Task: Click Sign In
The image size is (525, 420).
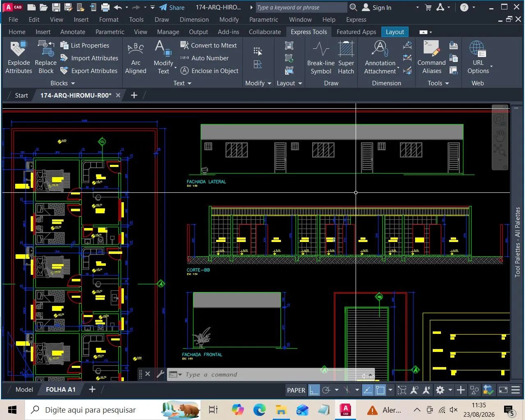Action: coord(377,7)
